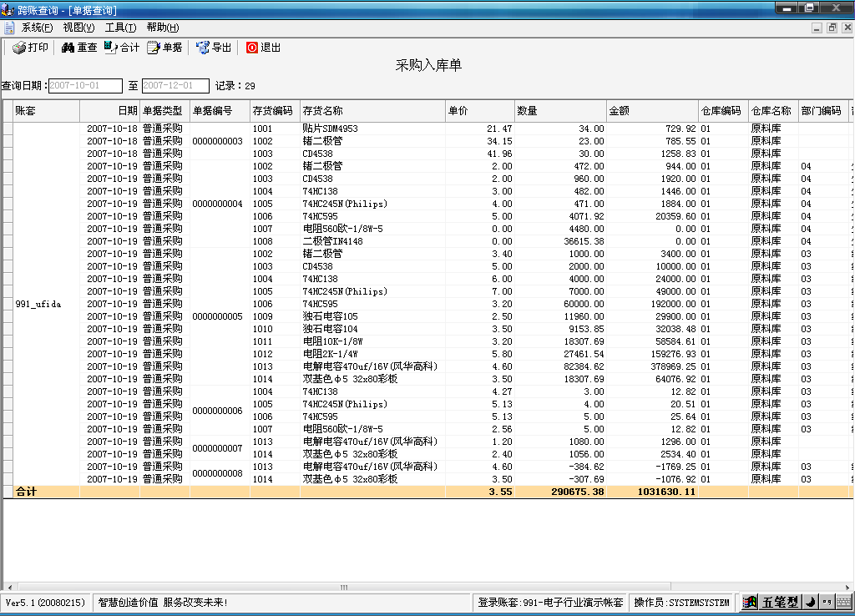Select document number 0000000005 cell
The height and width of the screenshot is (616, 855).
coord(220,316)
